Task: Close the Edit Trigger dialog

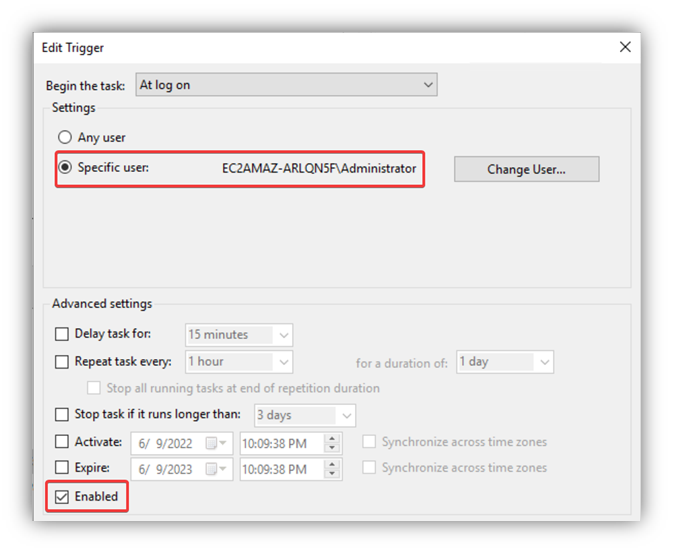Action: (x=625, y=47)
